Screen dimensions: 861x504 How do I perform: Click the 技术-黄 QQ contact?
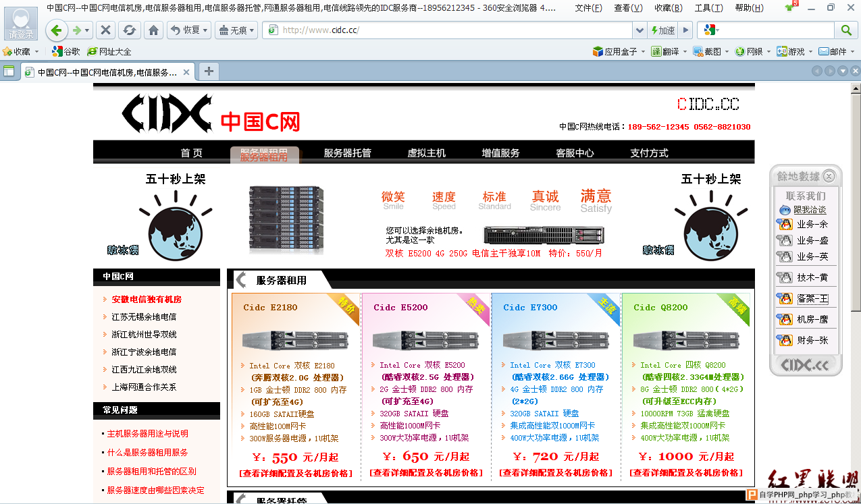pos(803,277)
